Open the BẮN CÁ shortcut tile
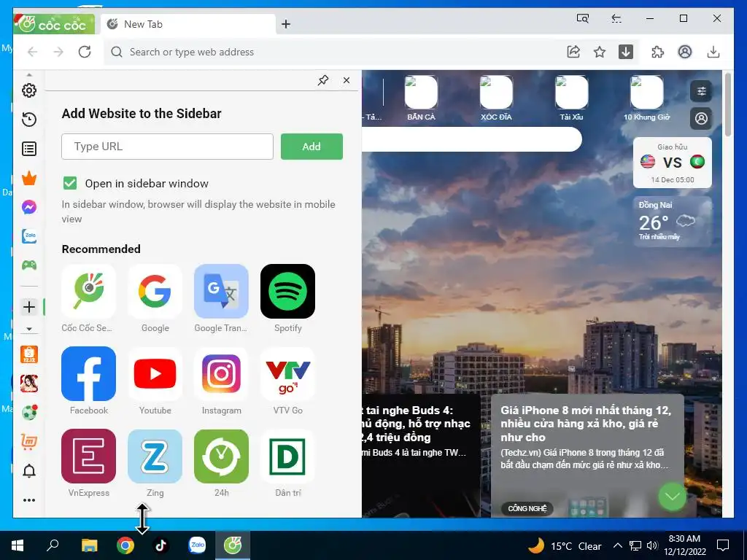The image size is (747, 560). coord(421,98)
